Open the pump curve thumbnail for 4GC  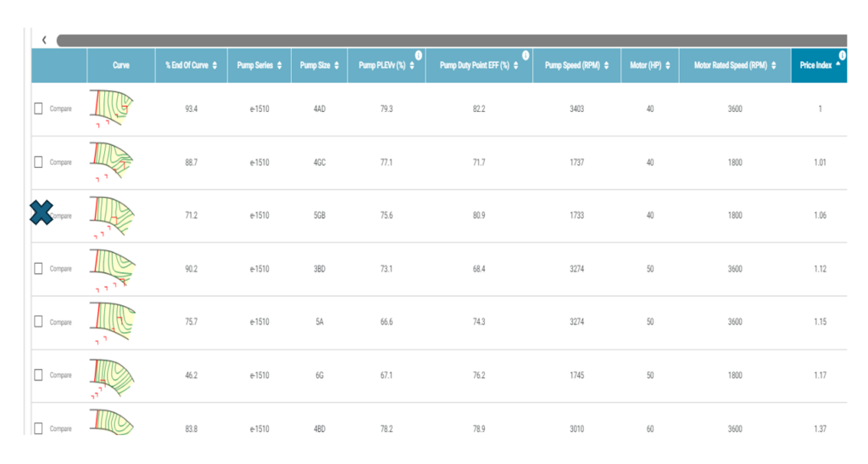[112, 161]
